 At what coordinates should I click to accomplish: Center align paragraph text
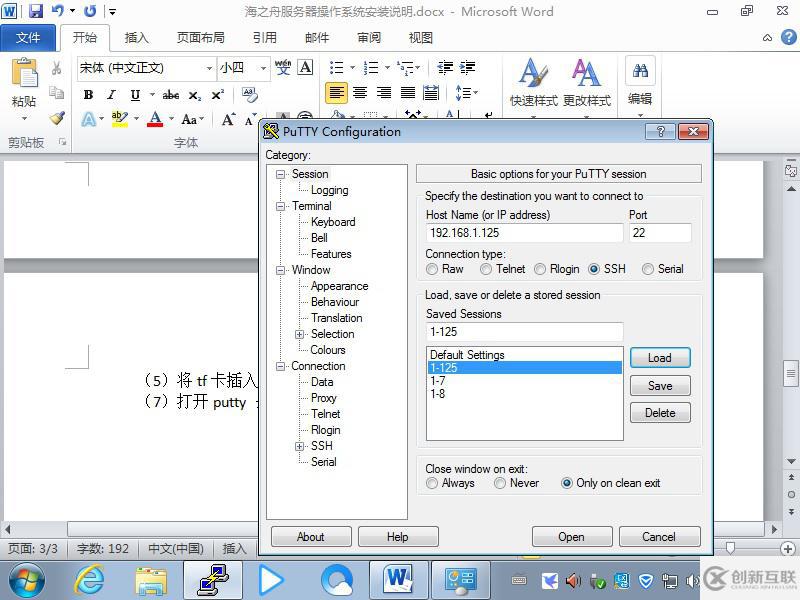click(360, 93)
